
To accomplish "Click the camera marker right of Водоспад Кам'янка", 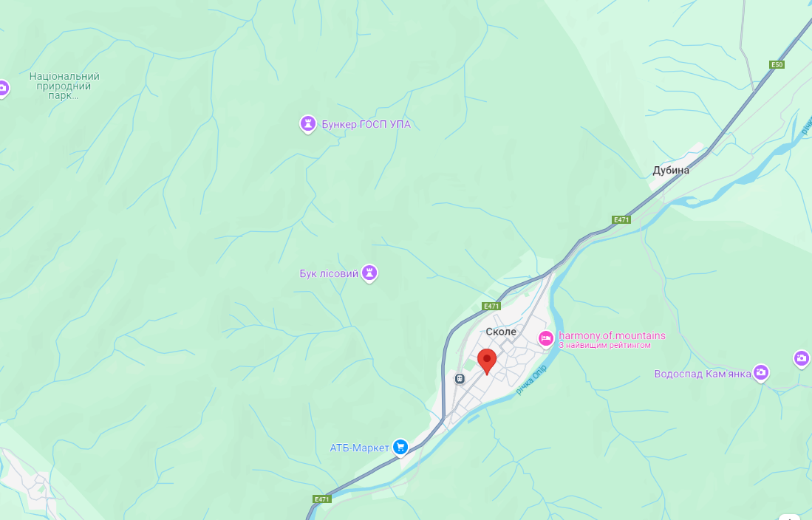I will tap(802, 358).
